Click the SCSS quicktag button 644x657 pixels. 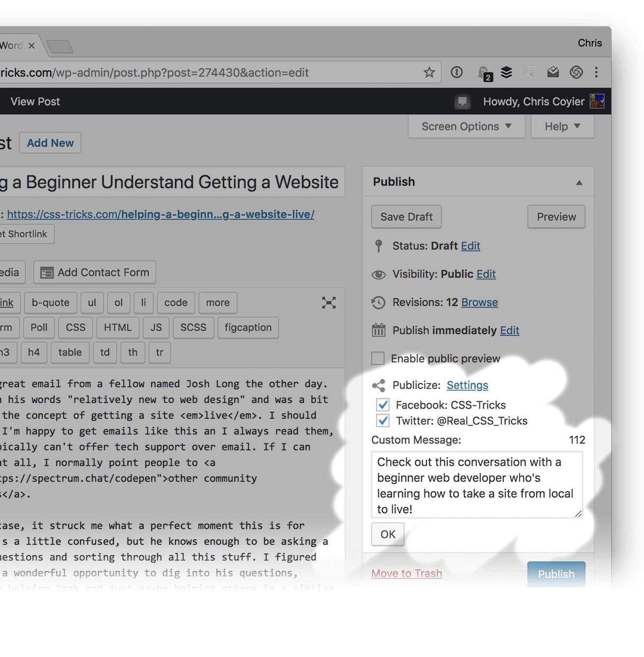pyautogui.click(x=193, y=327)
